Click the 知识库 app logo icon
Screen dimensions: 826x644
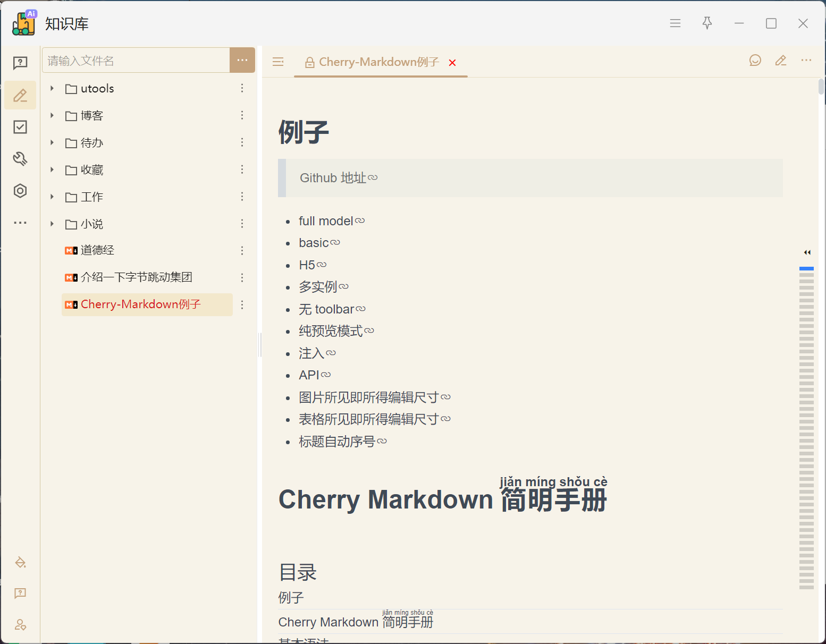(x=24, y=23)
